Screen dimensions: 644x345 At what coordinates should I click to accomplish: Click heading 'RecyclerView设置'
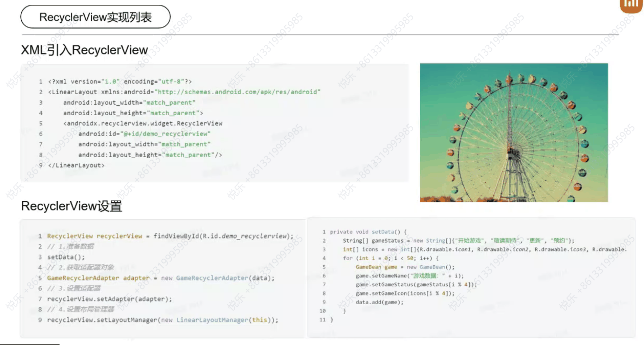point(71,206)
